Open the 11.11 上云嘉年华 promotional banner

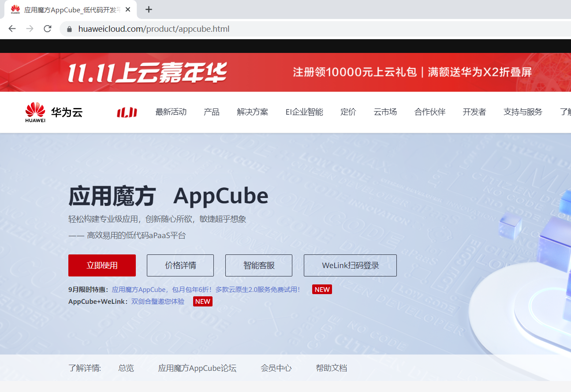[285, 72]
